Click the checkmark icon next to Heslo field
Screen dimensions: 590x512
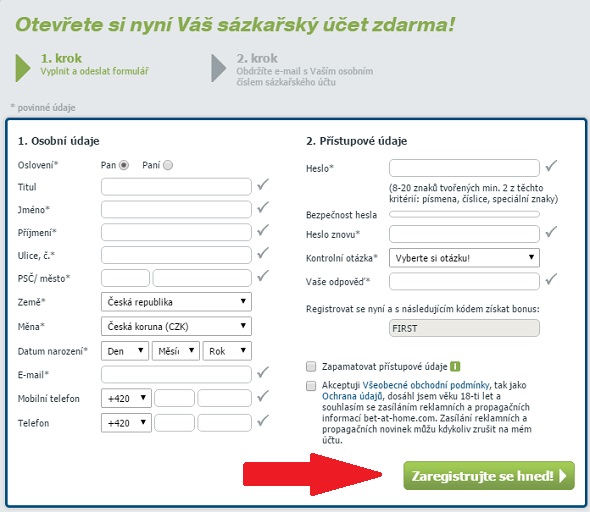(551, 166)
